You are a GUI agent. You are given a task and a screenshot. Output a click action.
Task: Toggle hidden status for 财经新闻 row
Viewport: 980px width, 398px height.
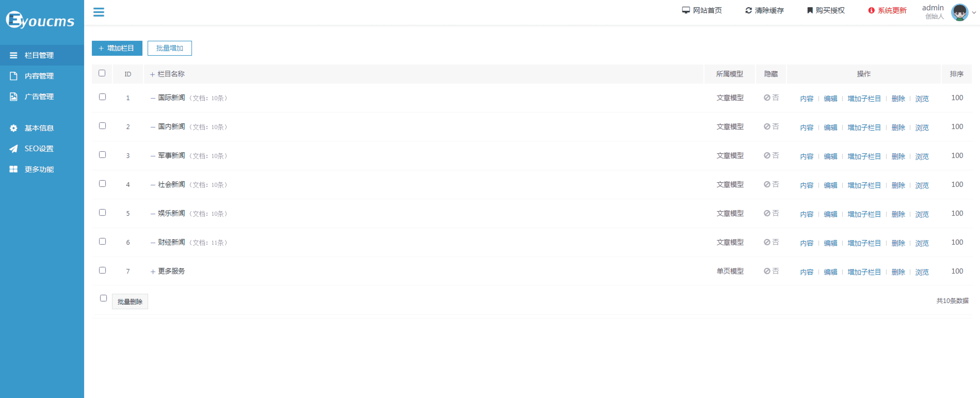coord(771,242)
